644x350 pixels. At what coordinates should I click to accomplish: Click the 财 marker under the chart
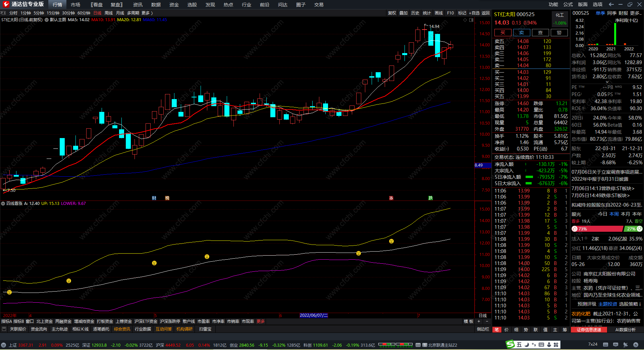(154, 198)
